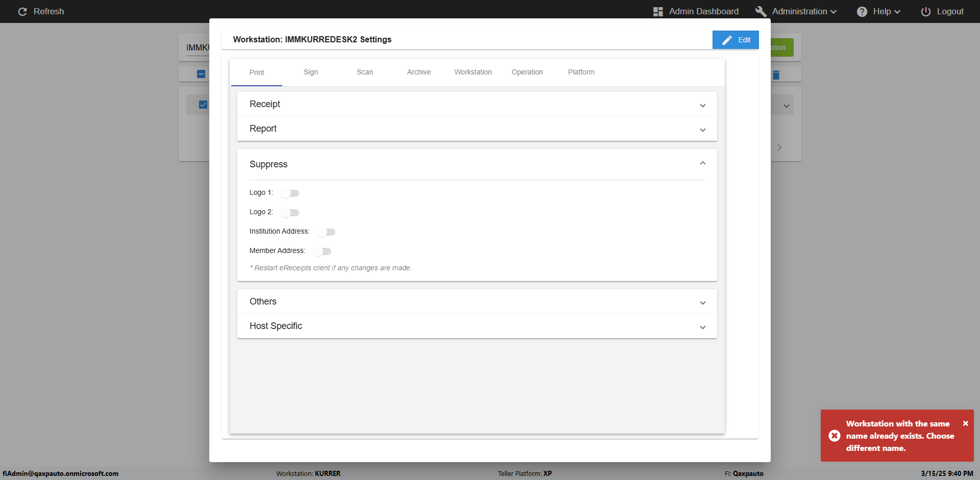Open Admin Dashboard grid icon
The height and width of the screenshot is (480, 980).
[x=658, y=11]
